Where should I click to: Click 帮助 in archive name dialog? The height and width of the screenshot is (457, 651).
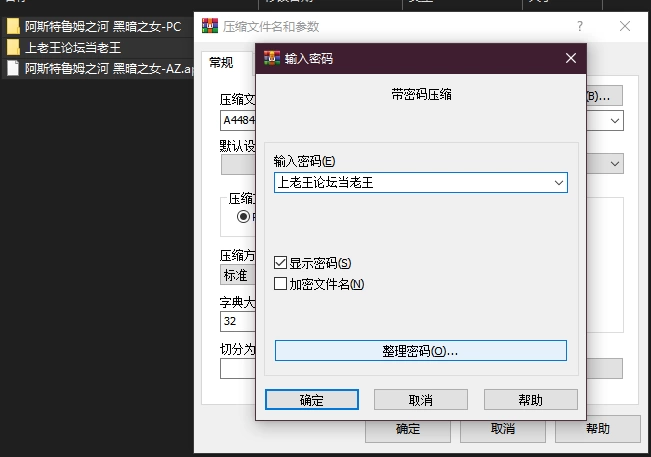point(598,429)
